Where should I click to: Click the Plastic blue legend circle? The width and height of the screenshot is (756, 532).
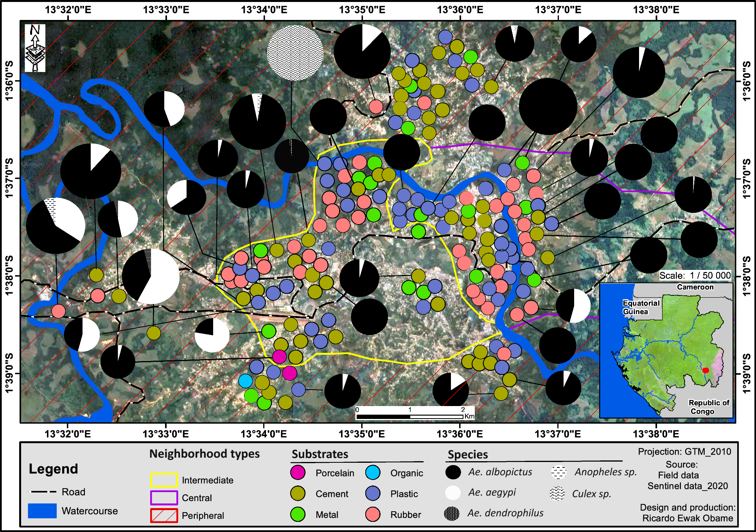point(373,494)
